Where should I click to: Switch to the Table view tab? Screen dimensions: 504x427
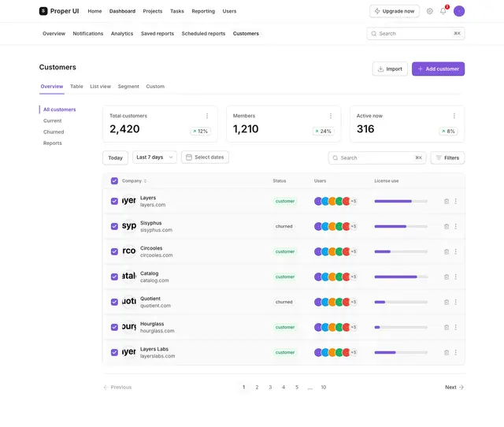coord(76,87)
